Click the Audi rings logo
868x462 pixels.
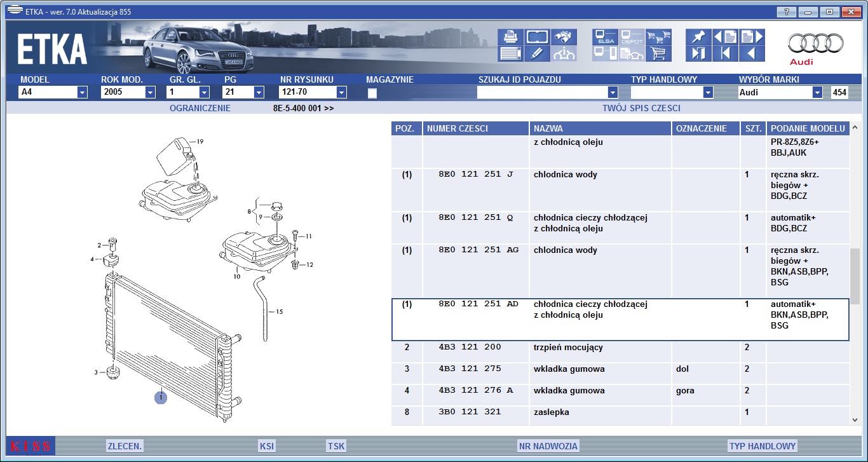coord(815,44)
